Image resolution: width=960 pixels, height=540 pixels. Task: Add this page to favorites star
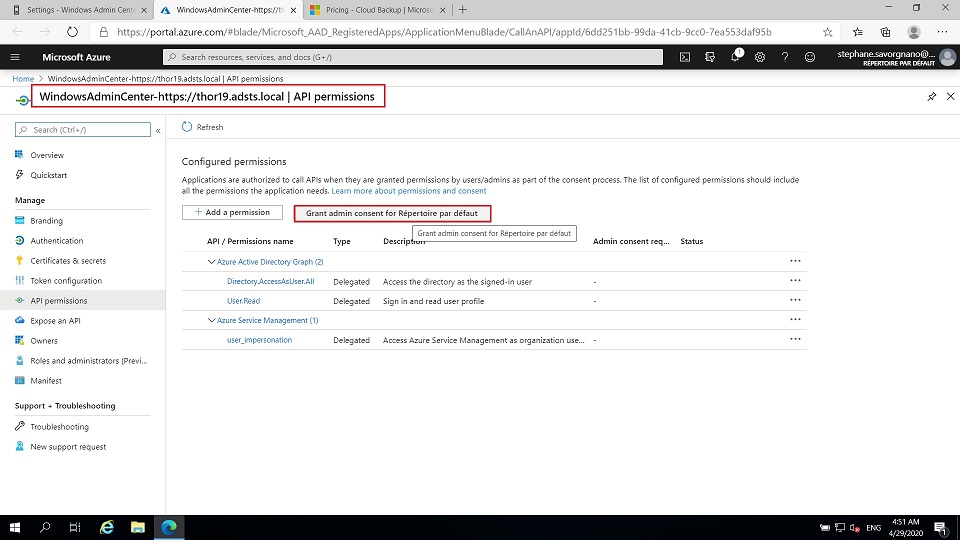pyautogui.click(x=827, y=32)
